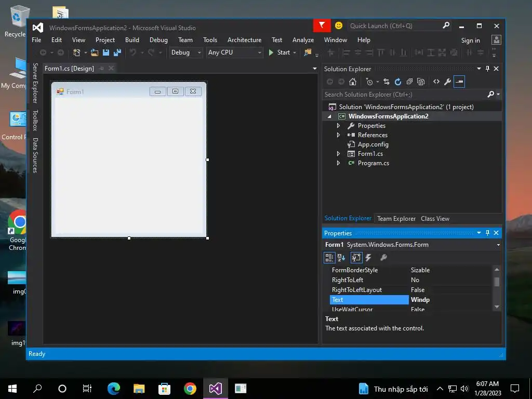Click the Home icon in Solution Explorer
The height and width of the screenshot is (399, 532).
[x=353, y=82]
